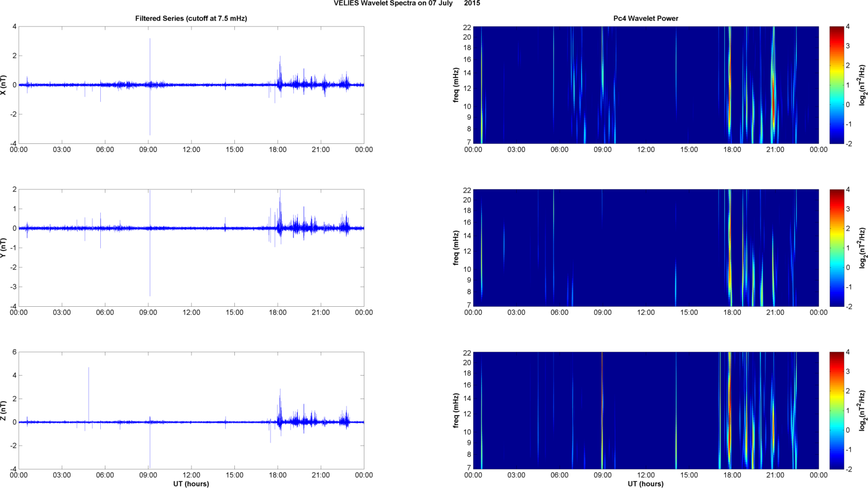Select the "-3" tick on the Y (nT) axis
868x488 pixels.
pyautogui.click(x=13, y=287)
